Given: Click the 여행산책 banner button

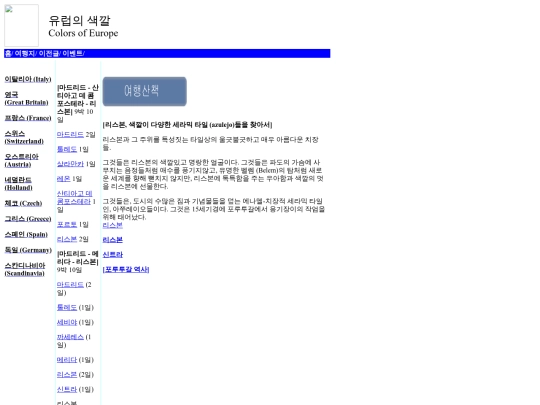Looking at the screenshot, I should click(145, 91).
